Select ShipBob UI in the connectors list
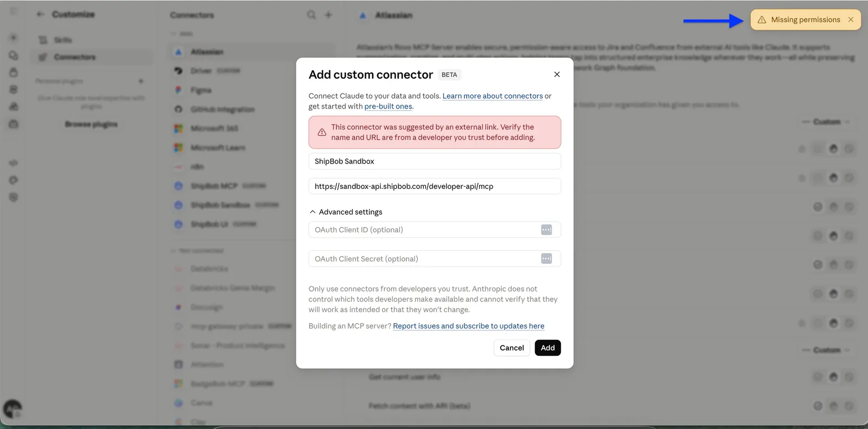 coord(252,224)
